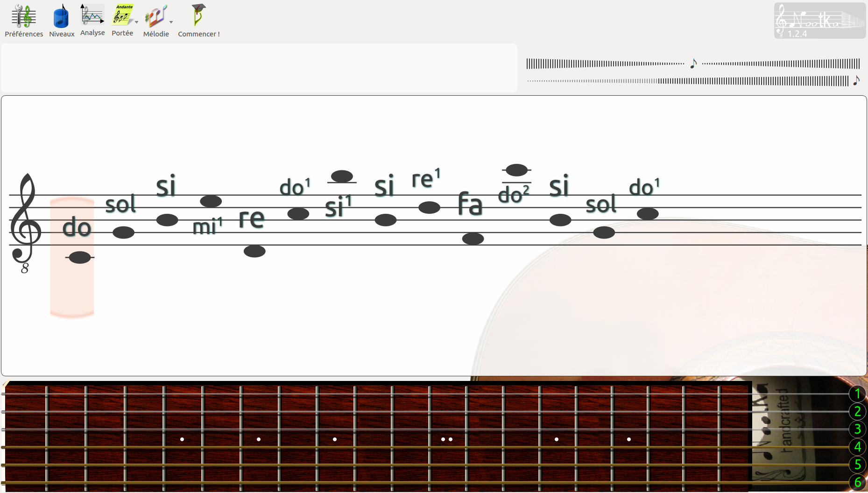This screenshot has width=868, height=493.
Task: Select the si¹ note above the staff
Action: coord(342,176)
